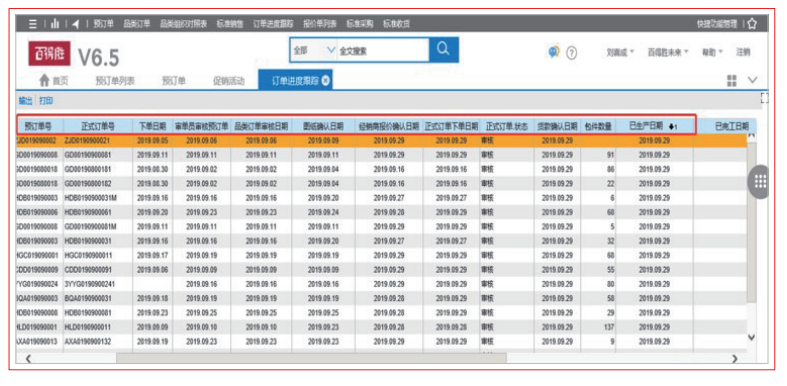Click the star favorites icon
787x386 pixels.
click(751, 24)
